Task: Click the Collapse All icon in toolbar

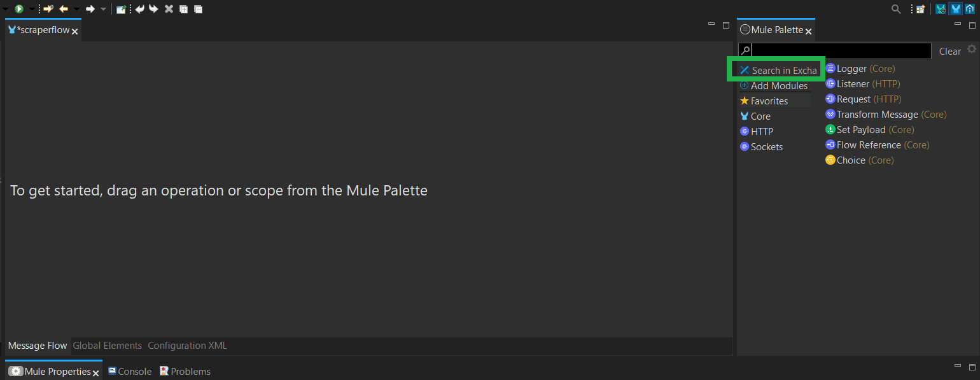Action: tap(199, 9)
